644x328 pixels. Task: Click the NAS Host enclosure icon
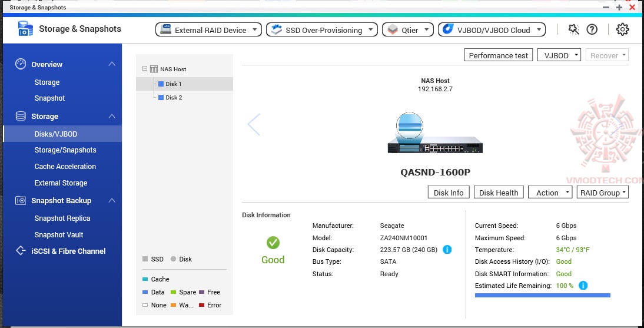click(154, 69)
